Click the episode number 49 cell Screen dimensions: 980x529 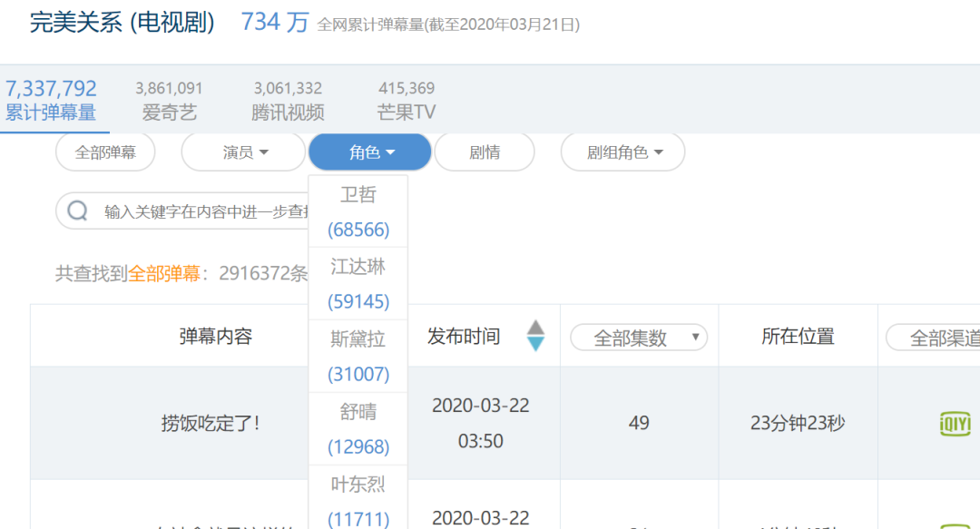point(639,424)
